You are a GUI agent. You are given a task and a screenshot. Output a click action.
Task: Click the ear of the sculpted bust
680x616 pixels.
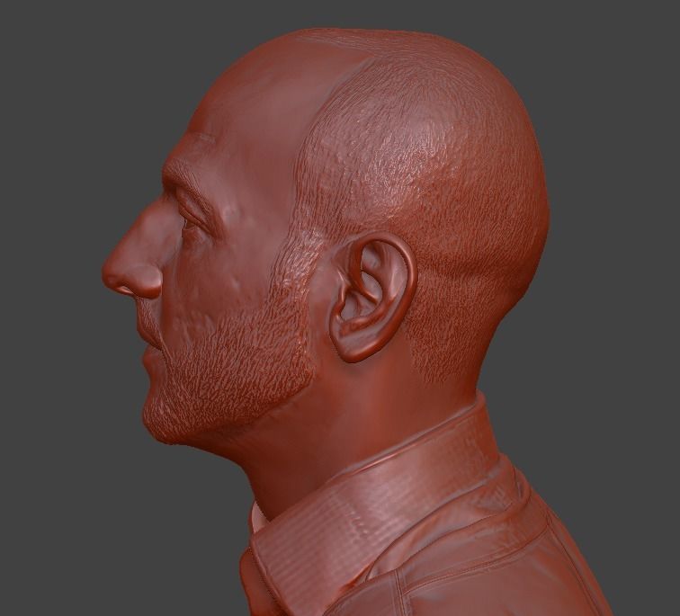coord(372,299)
